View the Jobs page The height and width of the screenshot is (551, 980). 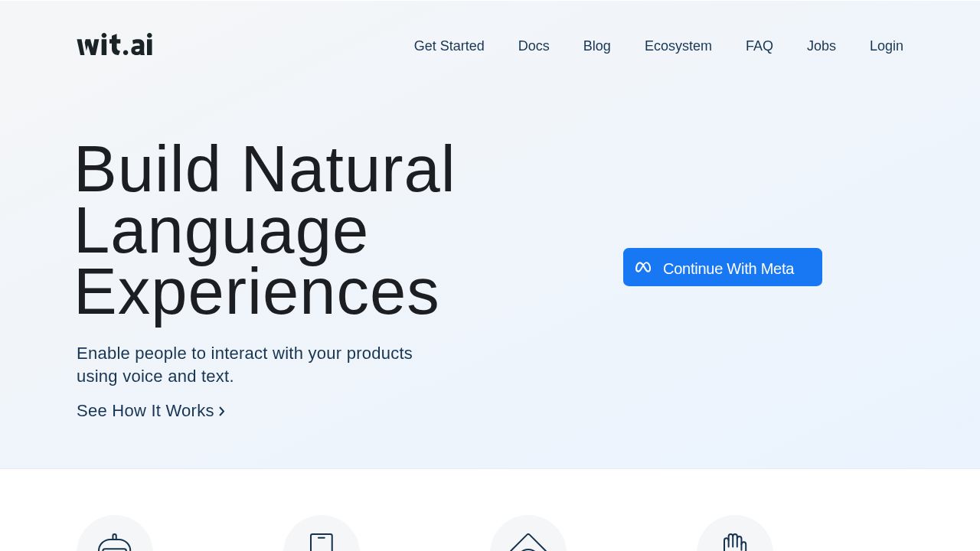[822, 46]
